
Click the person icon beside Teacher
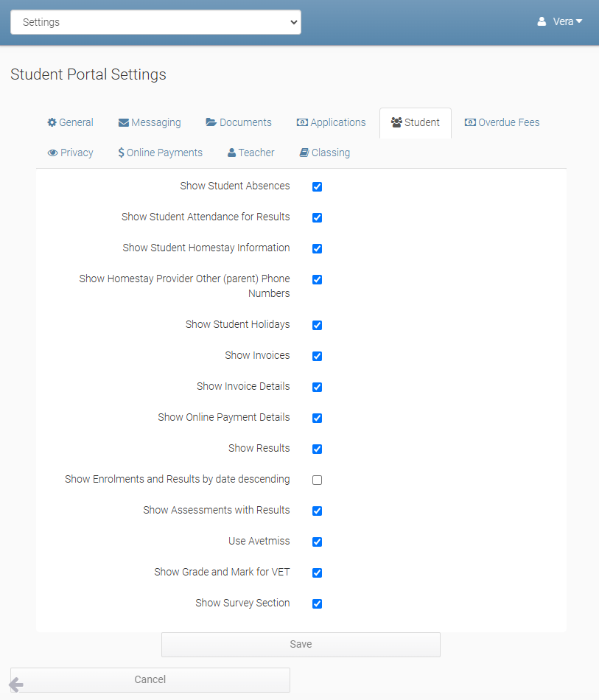(x=231, y=153)
